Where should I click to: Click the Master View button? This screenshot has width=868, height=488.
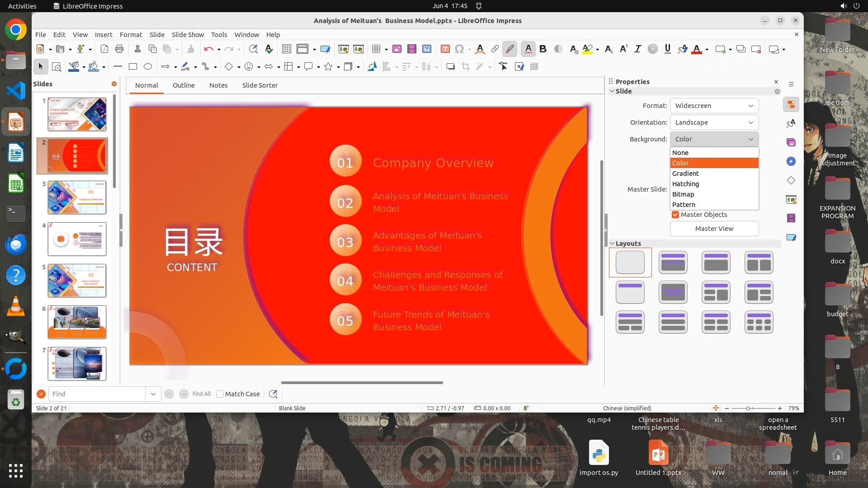(714, 229)
